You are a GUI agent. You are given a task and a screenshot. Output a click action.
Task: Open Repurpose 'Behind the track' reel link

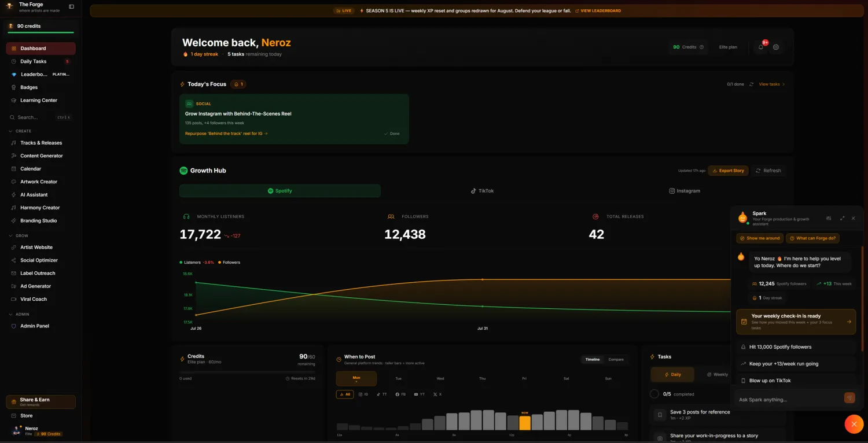click(x=226, y=134)
